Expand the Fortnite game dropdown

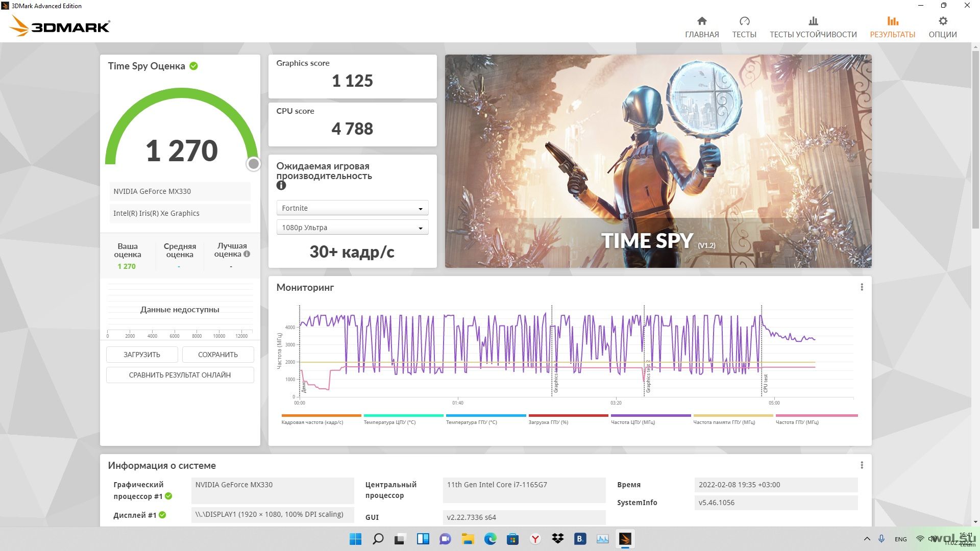click(352, 208)
